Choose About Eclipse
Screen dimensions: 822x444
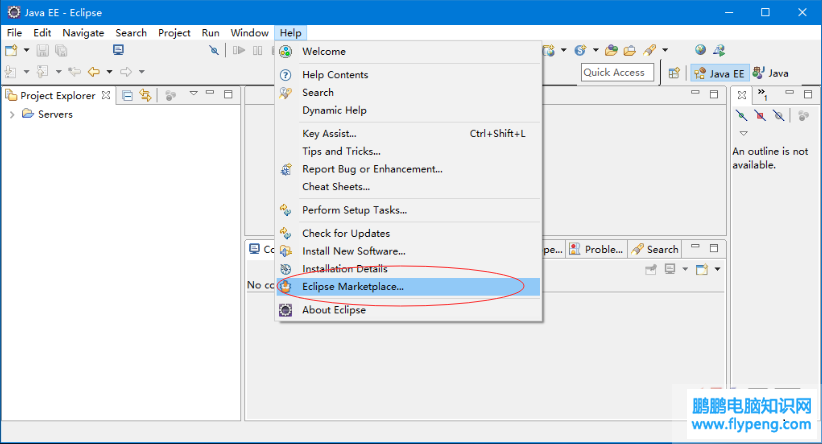pos(408,309)
